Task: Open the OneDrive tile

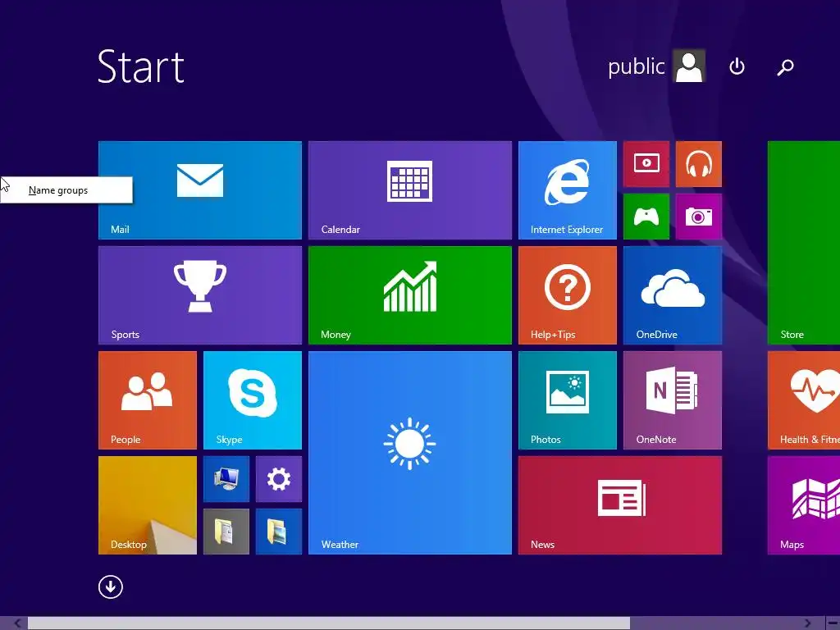Action: tap(673, 295)
